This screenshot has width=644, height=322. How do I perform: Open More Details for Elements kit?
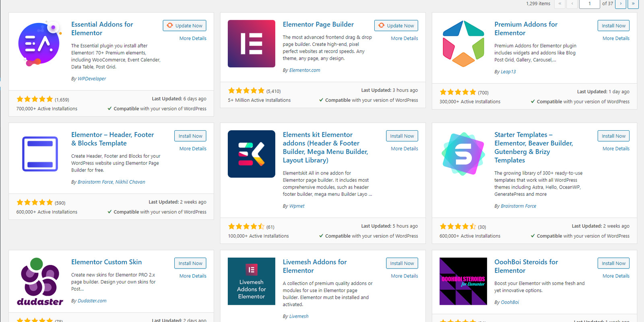coord(405,149)
